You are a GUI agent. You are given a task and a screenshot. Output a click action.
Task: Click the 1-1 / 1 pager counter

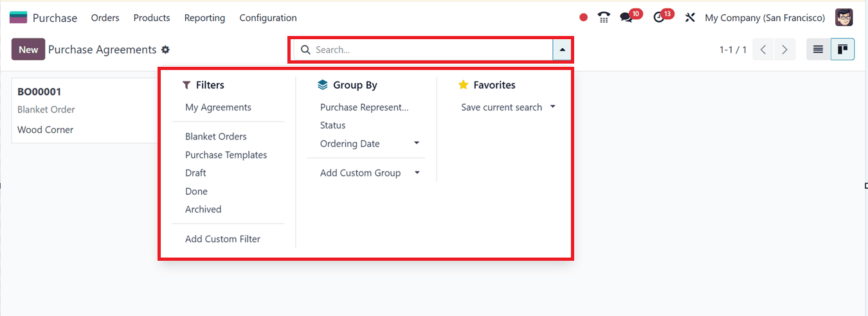coord(733,49)
